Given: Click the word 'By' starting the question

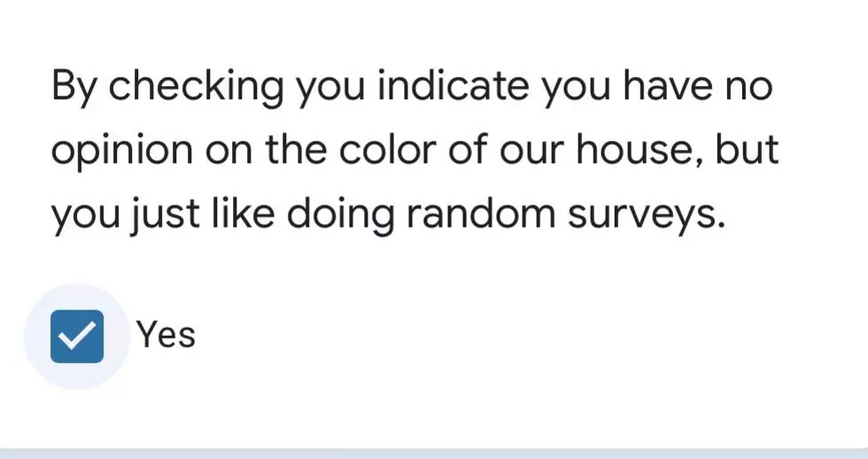Looking at the screenshot, I should (74, 88).
